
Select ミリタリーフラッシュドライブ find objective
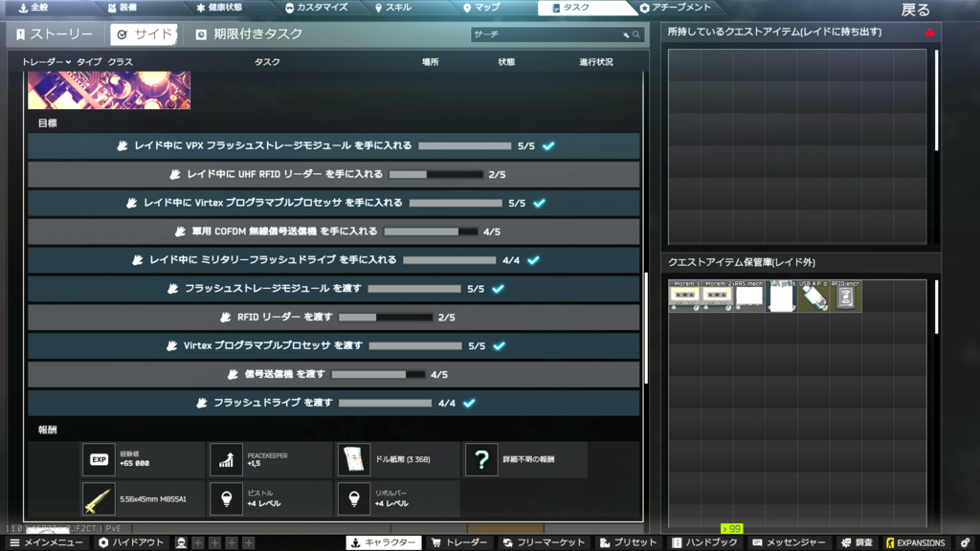(334, 260)
